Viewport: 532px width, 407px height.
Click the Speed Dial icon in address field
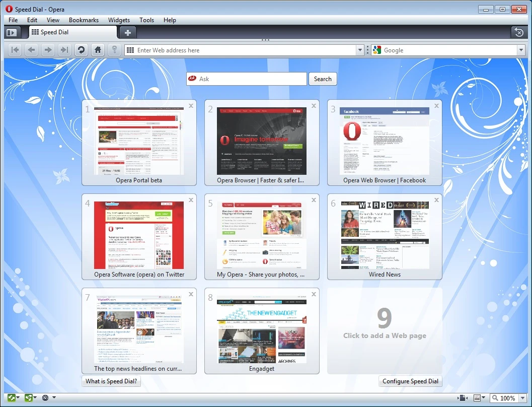tap(130, 50)
